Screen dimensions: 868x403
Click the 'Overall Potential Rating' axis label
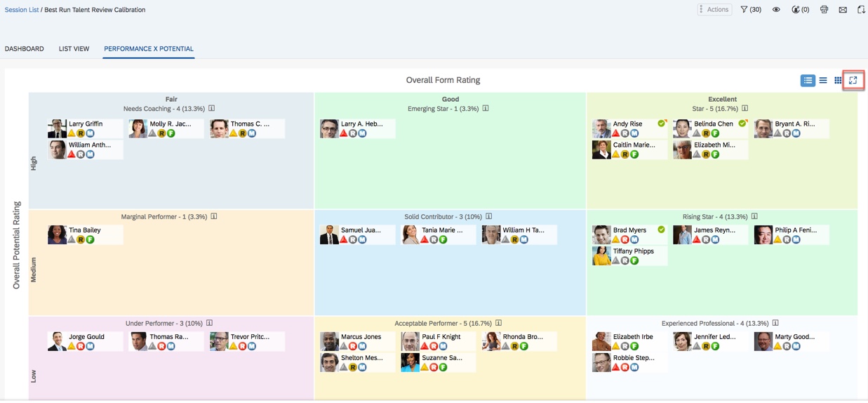(17, 245)
